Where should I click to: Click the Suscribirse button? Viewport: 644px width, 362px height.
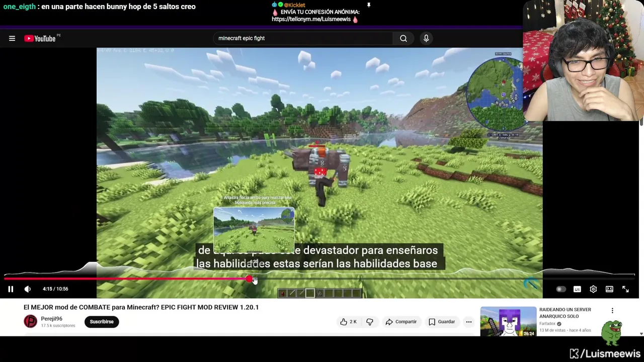point(102,322)
